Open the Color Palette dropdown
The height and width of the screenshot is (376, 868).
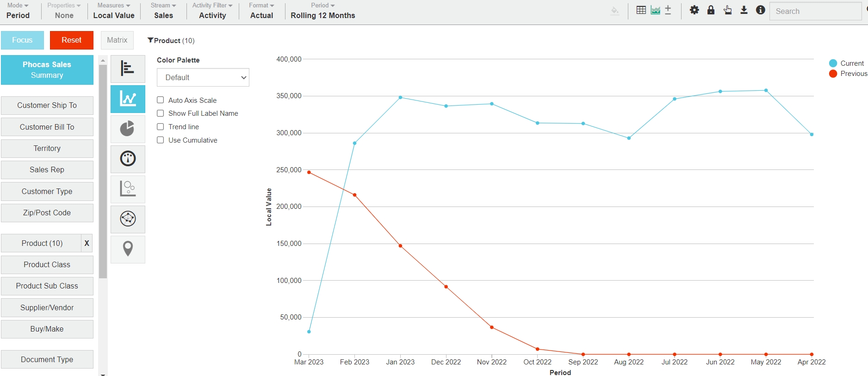click(203, 77)
